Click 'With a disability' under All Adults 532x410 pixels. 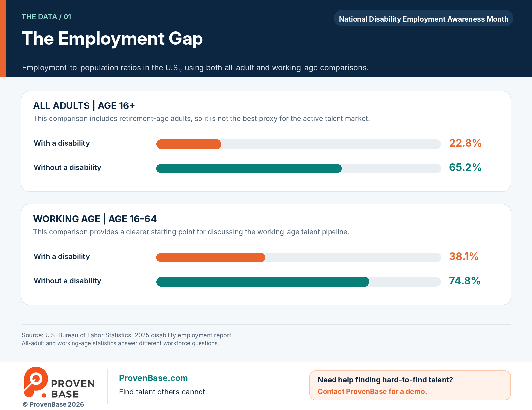(x=62, y=143)
